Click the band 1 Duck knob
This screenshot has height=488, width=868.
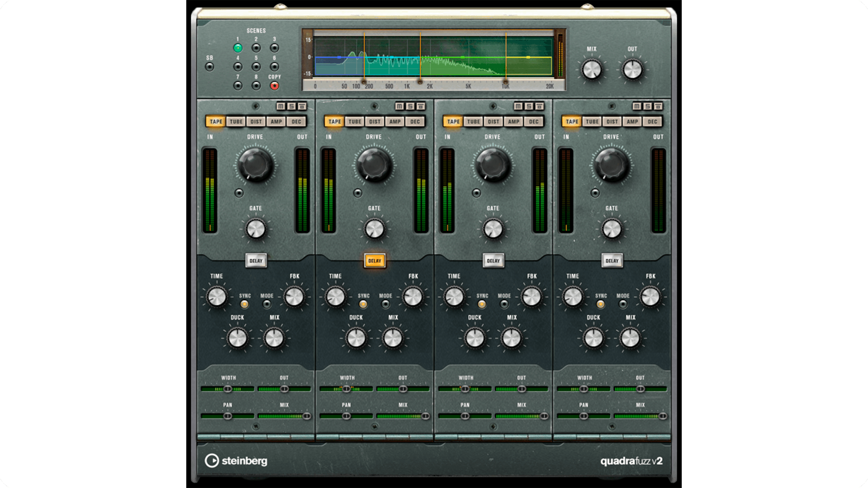point(237,338)
